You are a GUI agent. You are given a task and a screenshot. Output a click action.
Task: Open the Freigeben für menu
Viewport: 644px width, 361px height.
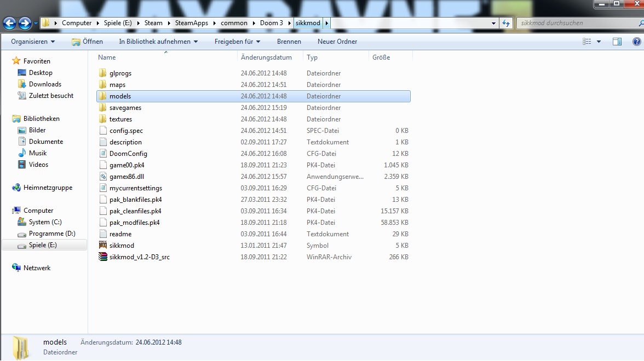[x=237, y=42]
